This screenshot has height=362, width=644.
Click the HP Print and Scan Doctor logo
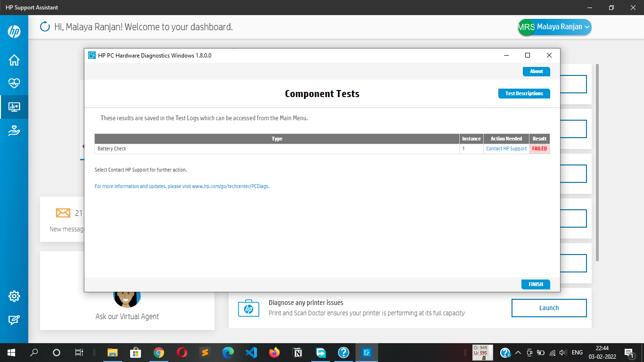pyautogui.click(x=248, y=308)
